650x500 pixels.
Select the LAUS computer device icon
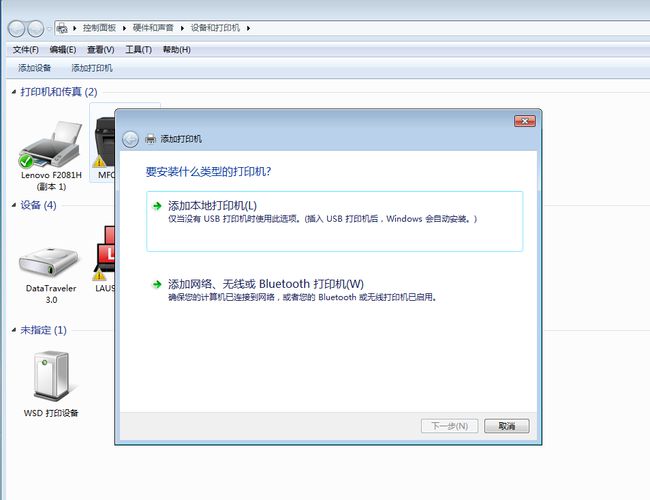tap(104, 254)
